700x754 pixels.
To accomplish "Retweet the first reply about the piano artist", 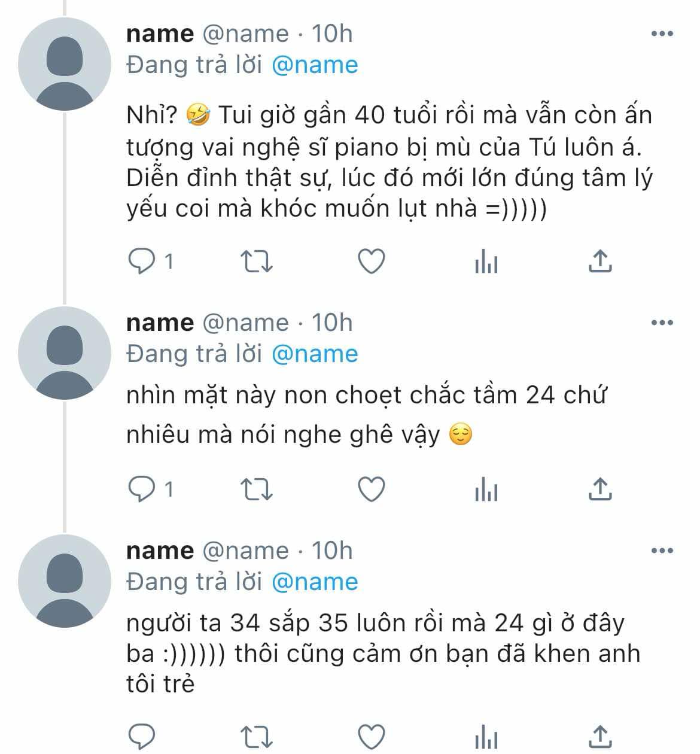I will (x=256, y=262).
